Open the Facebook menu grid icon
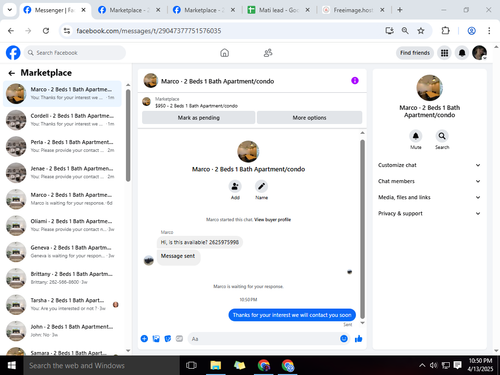Image resolution: width=500 pixels, height=375 pixels. pos(444,53)
